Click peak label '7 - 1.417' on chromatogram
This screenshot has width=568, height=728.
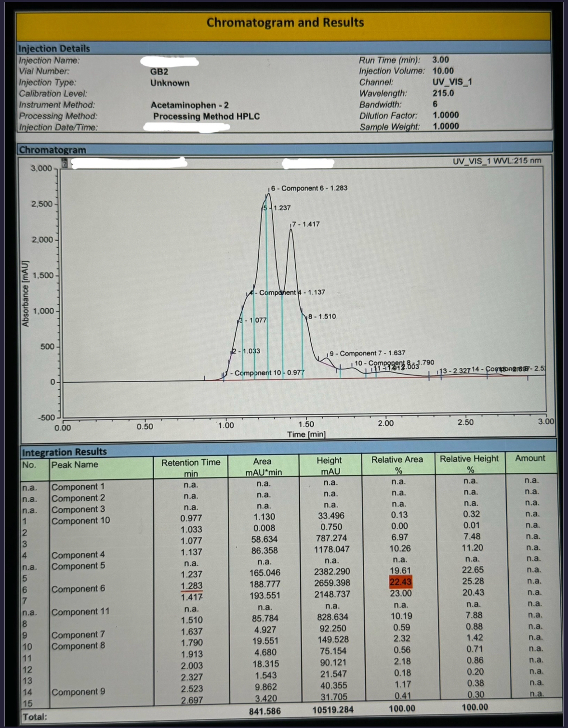coord(306,224)
